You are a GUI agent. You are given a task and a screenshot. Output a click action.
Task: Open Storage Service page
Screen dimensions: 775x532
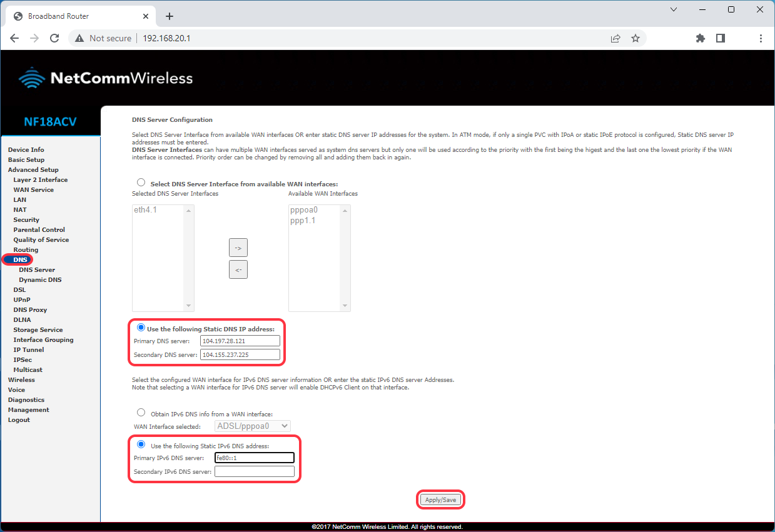tap(38, 329)
